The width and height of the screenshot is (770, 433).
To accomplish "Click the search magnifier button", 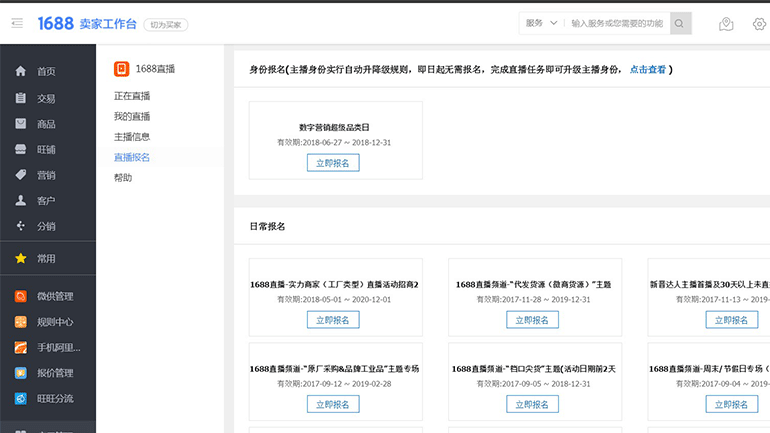I will 680,23.
